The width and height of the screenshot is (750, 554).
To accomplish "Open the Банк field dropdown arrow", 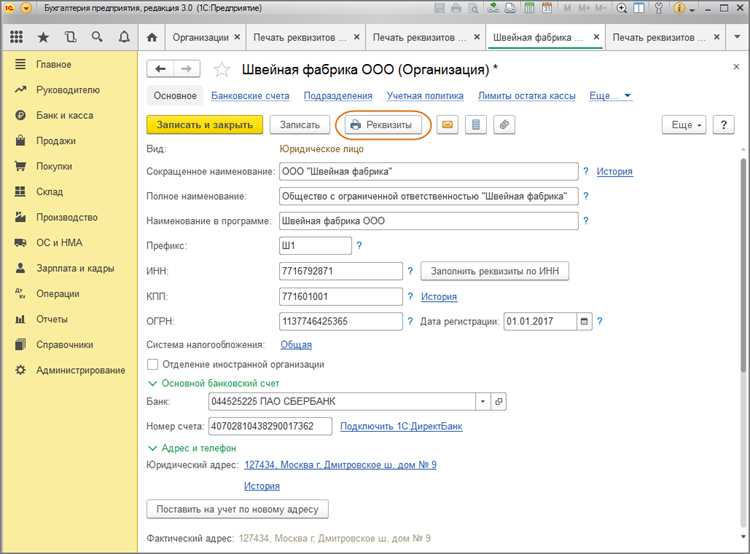I will (483, 401).
